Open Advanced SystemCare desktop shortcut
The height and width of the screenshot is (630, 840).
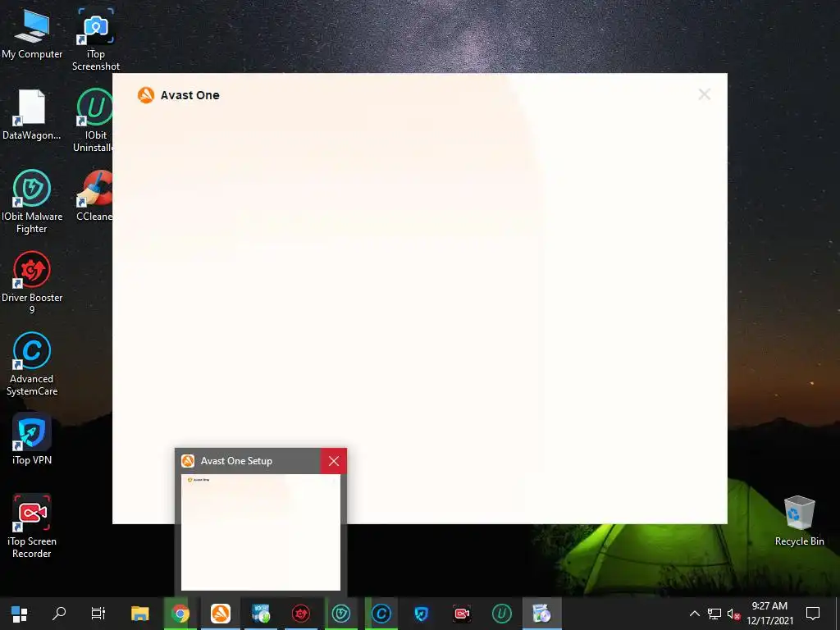[x=32, y=363]
